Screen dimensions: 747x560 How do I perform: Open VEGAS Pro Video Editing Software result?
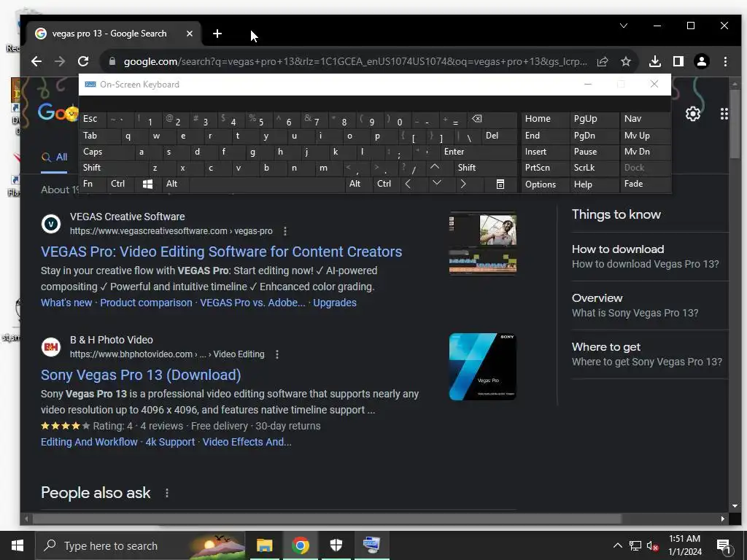(x=222, y=252)
